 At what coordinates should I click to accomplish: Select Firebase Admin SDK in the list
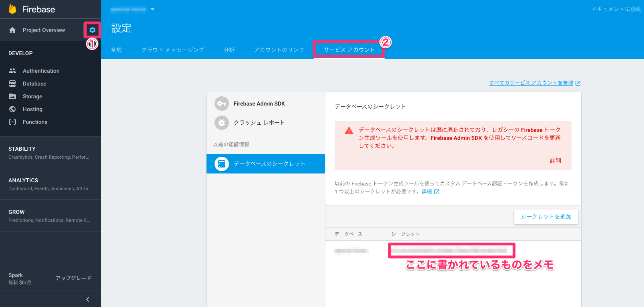click(x=266, y=104)
